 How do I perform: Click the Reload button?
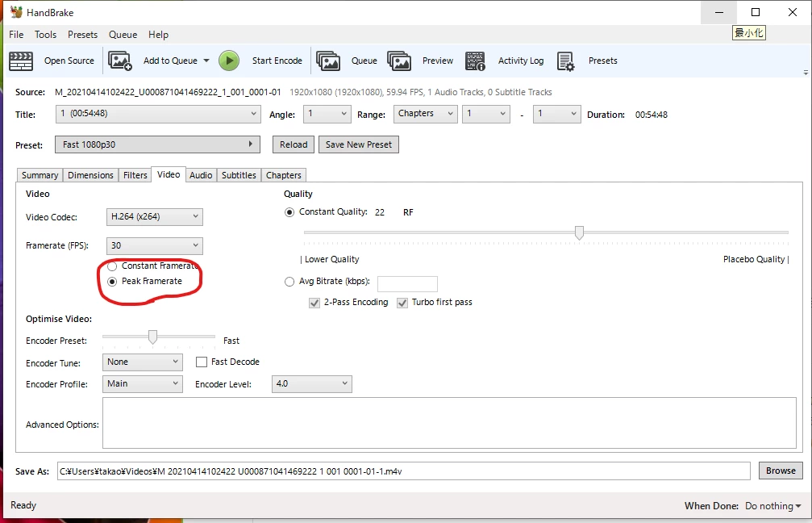pos(294,144)
